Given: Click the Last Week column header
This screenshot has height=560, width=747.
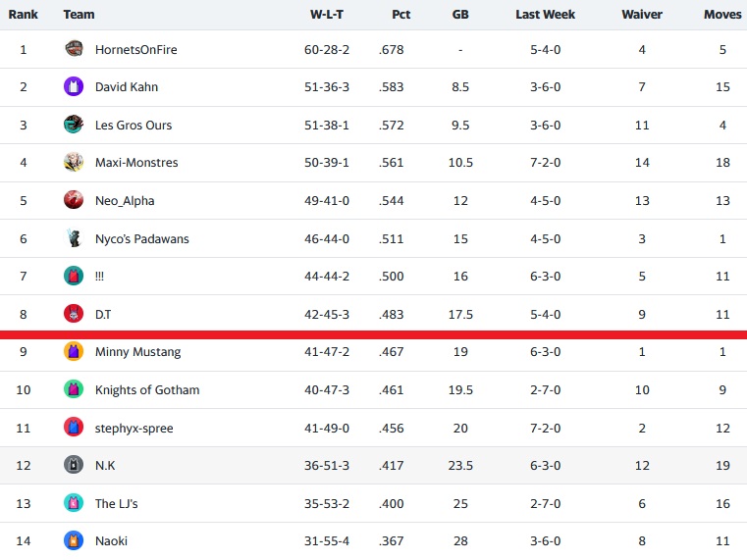Looking at the screenshot, I should 546,15.
